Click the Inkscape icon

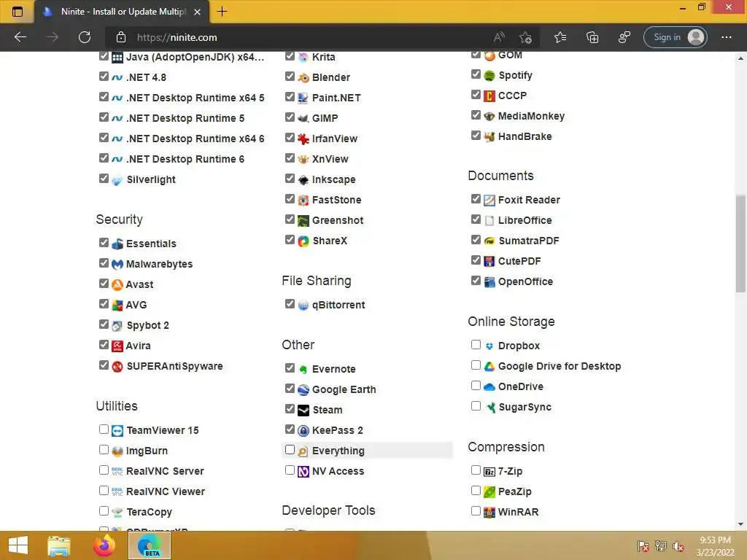pyautogui.click(x=303, y=180)
